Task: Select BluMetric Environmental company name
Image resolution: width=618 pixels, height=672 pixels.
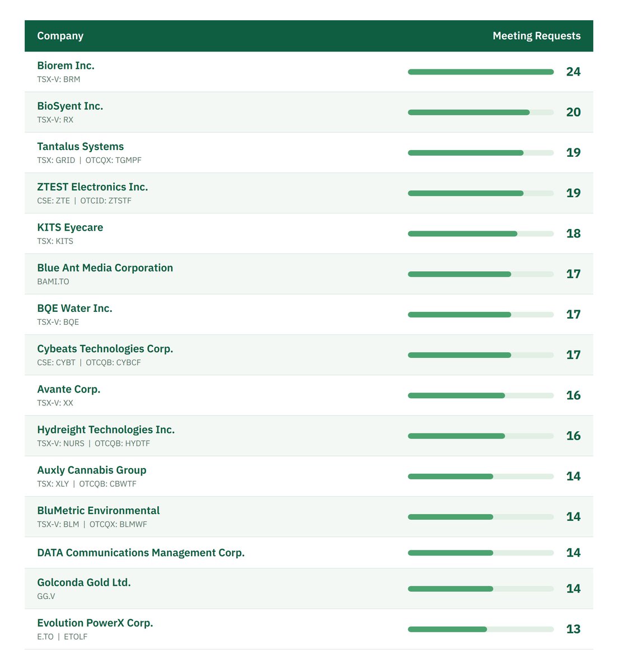Action: pos(98,511)
